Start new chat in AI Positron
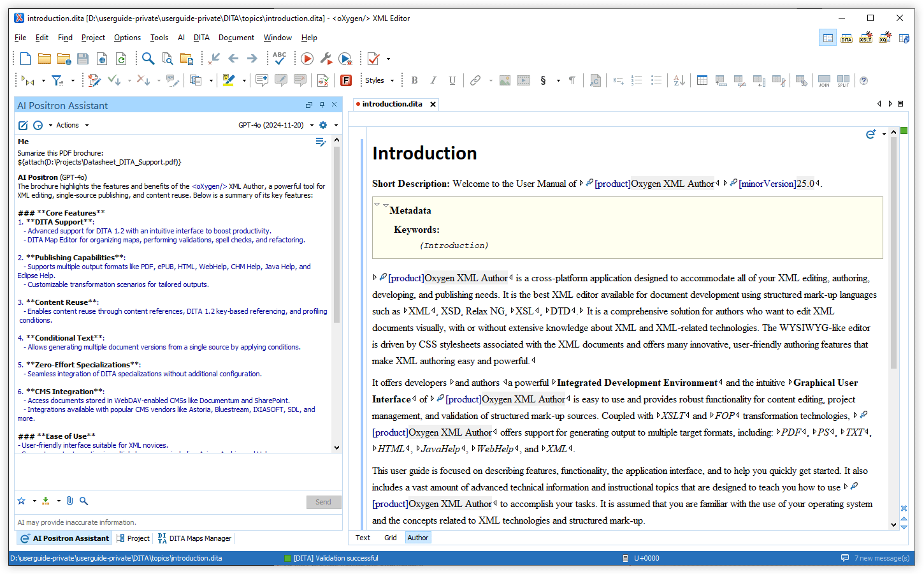Screen dimensions: 924x574 23,125
